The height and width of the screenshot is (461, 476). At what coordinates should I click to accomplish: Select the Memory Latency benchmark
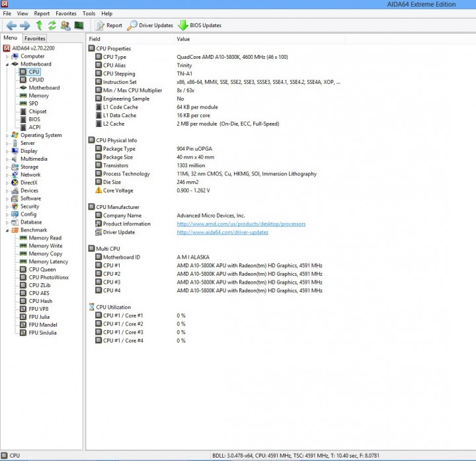coord(44,261)
